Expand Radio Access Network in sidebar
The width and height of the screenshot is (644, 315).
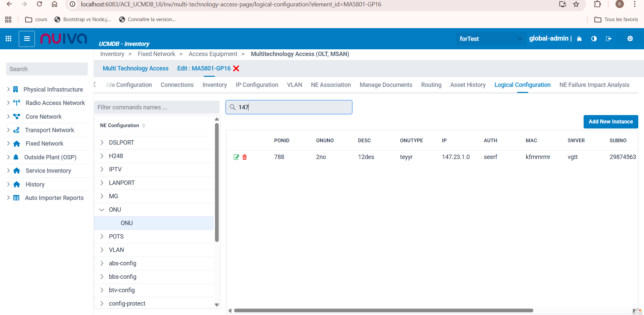click(x=8, y=103)
